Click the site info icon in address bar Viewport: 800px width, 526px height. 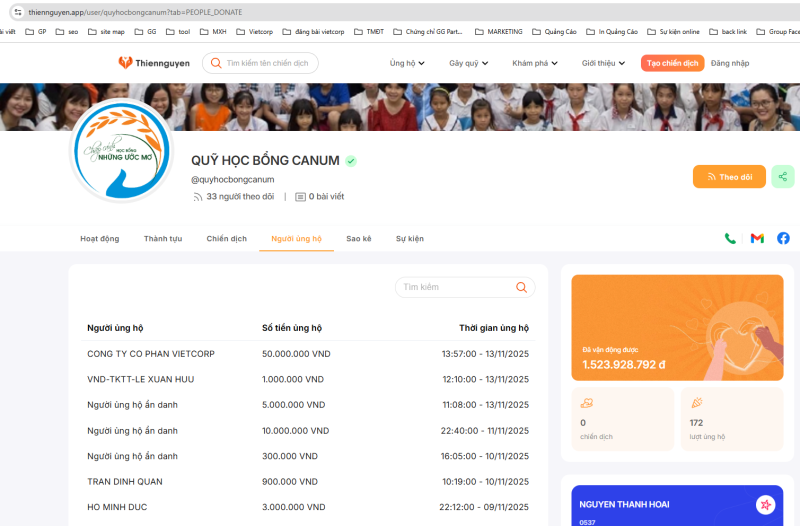[x=18, y=12]
